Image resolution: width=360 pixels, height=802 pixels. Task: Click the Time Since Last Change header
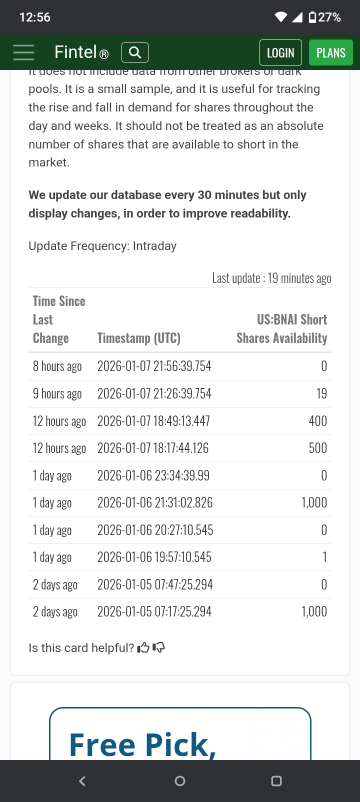coord(59,320)
